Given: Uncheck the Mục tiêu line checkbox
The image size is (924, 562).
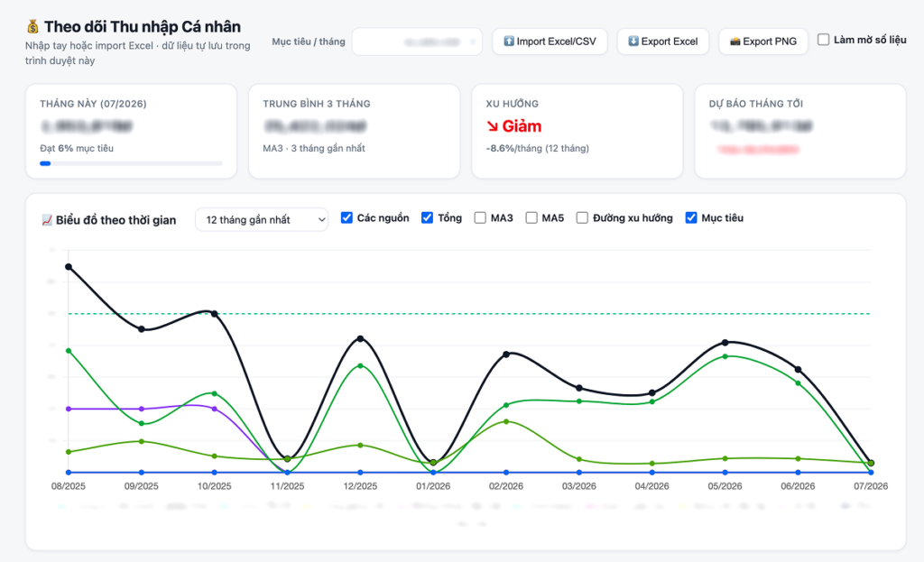Looking at the screenshot, I should (x=691, y=218).
